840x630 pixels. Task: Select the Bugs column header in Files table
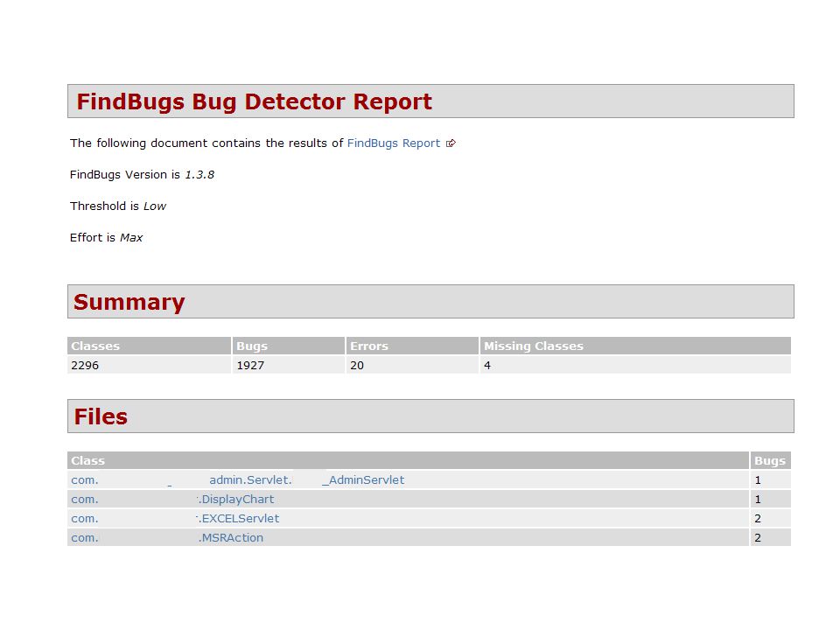(770, 461)
